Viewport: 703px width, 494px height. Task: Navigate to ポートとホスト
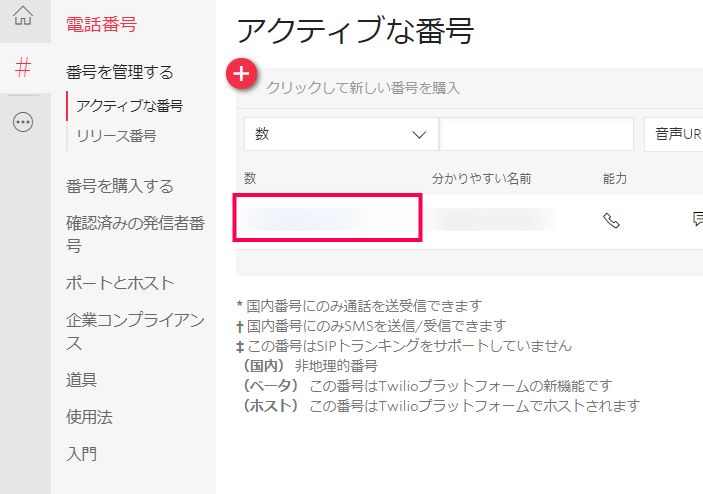coord(120,283)
